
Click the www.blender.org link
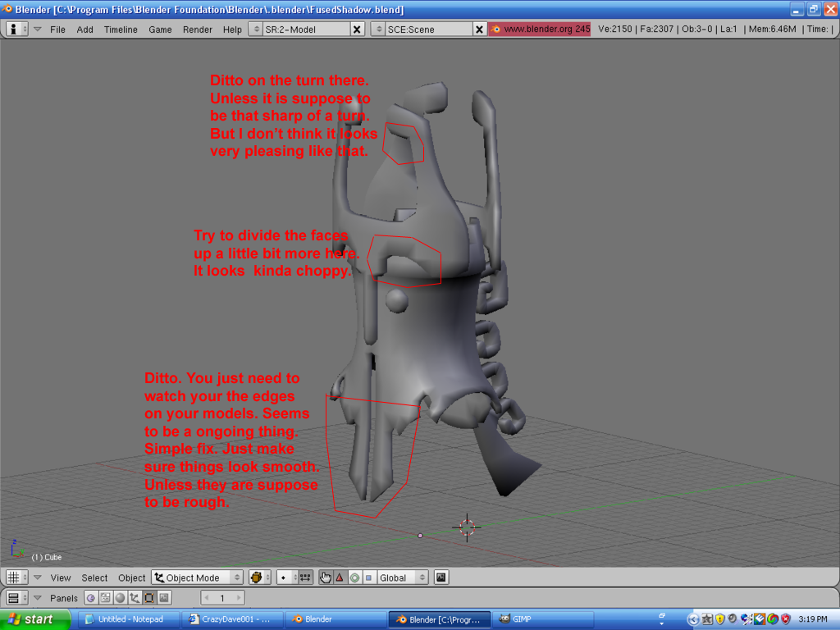540,29
